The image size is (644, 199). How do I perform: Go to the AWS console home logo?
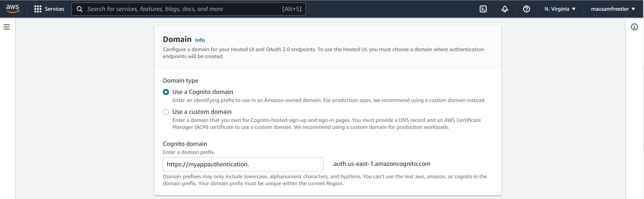tap(13, 9)
